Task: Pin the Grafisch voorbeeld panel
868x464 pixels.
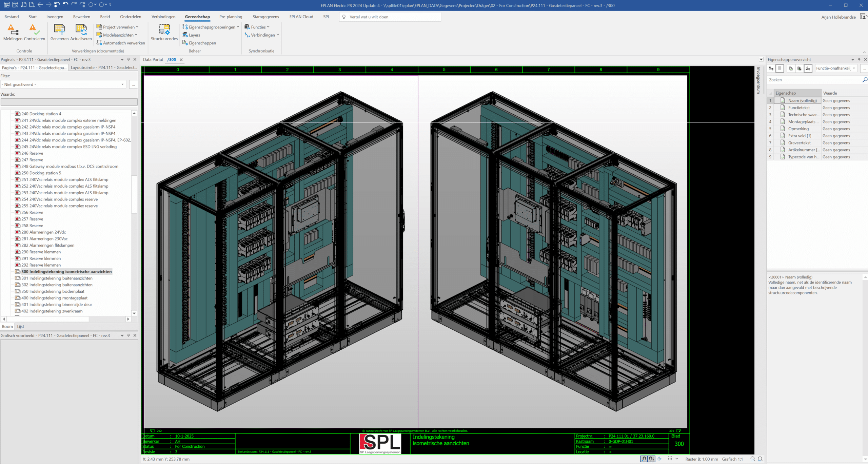Action: pyautogui.click(x=129, y=335)
